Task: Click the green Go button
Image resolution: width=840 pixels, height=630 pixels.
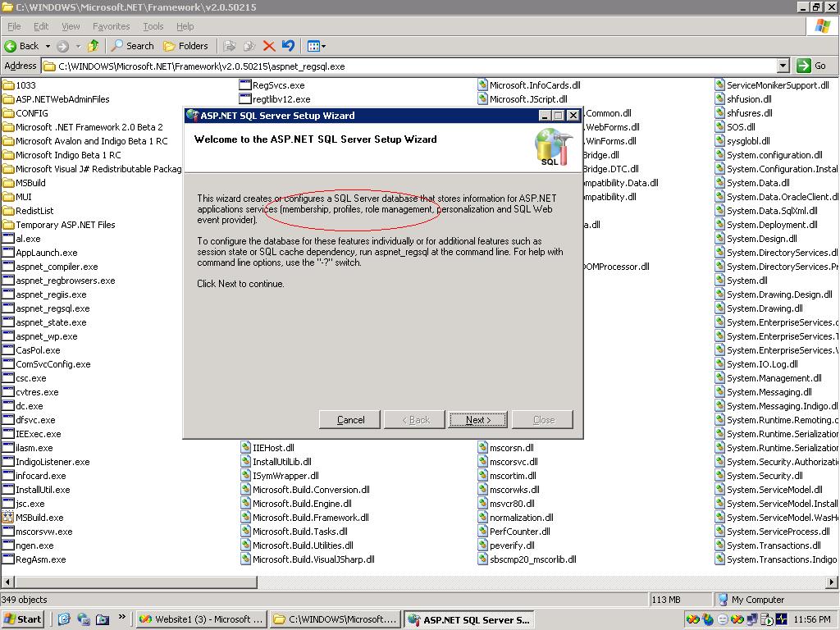Action: pos(811,66)
